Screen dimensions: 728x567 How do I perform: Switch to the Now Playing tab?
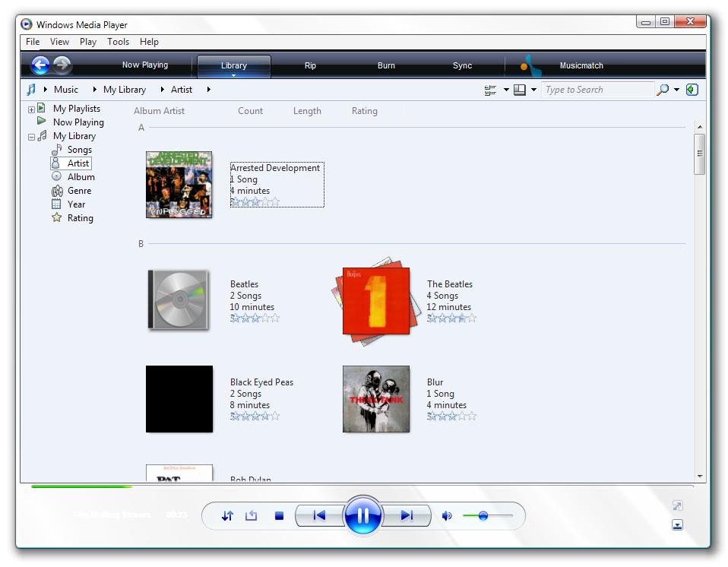(x=145, y=65)
